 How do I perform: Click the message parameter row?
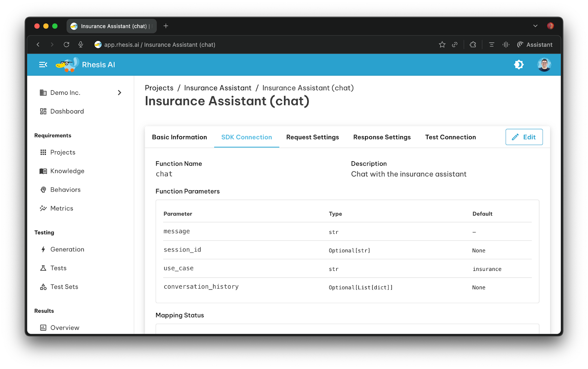point(347,232)
